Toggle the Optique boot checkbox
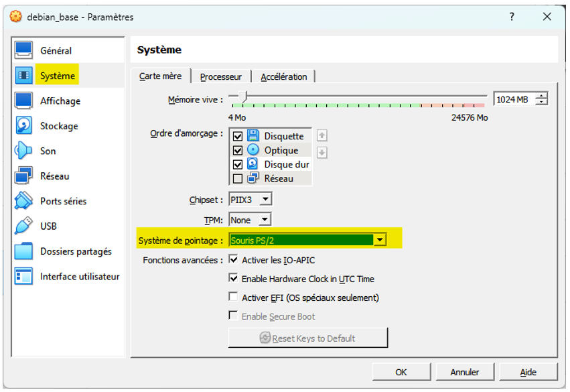Screen dimensions: 570x392 (238, 151)
